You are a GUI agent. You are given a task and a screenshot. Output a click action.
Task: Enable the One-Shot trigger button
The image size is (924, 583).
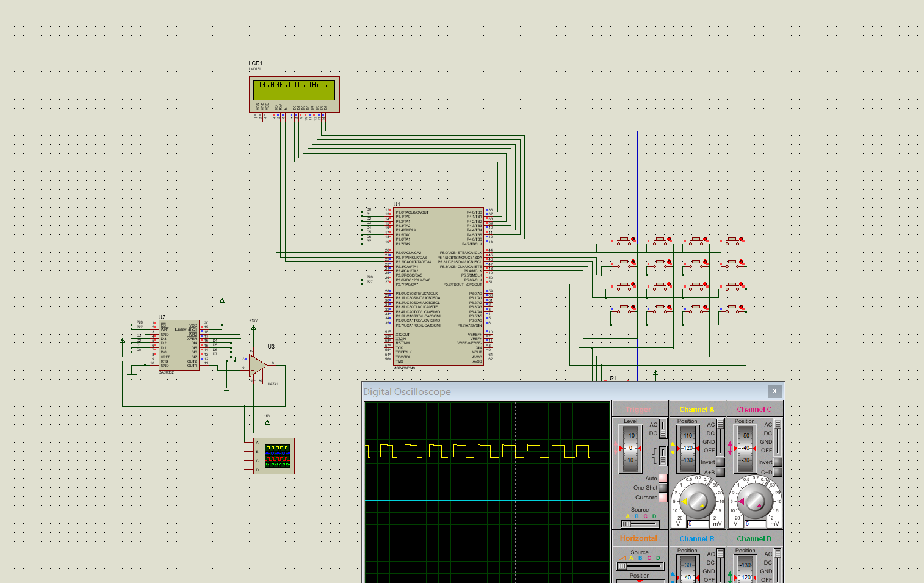[662, 488]
